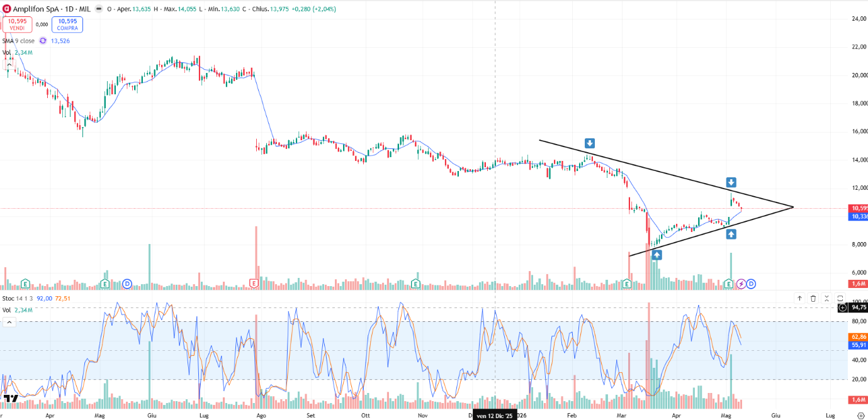
Task: Click the 16,000 price axis label
Action: tap(859, 131)
